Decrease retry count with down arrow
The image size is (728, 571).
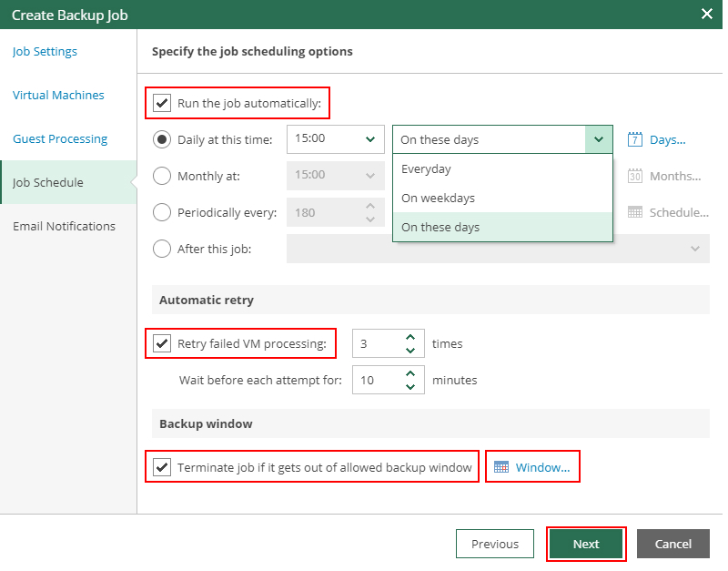click(410, 351)
